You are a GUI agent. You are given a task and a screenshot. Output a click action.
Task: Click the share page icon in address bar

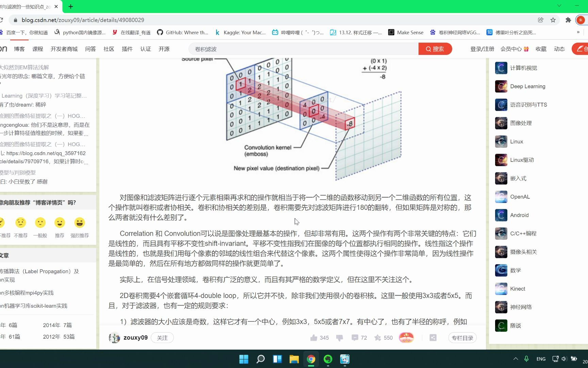(x=540, y=20)
